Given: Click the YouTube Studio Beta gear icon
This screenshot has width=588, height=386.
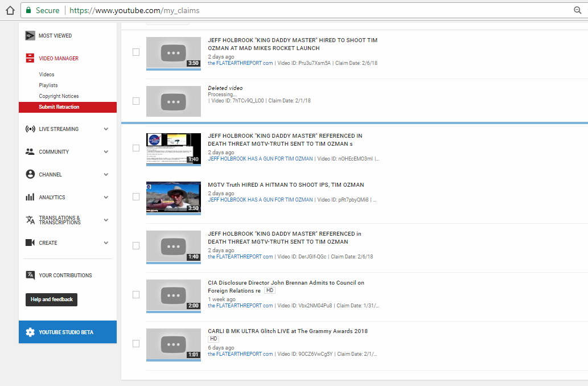Looking at the screenshot, I should [30, 332].
